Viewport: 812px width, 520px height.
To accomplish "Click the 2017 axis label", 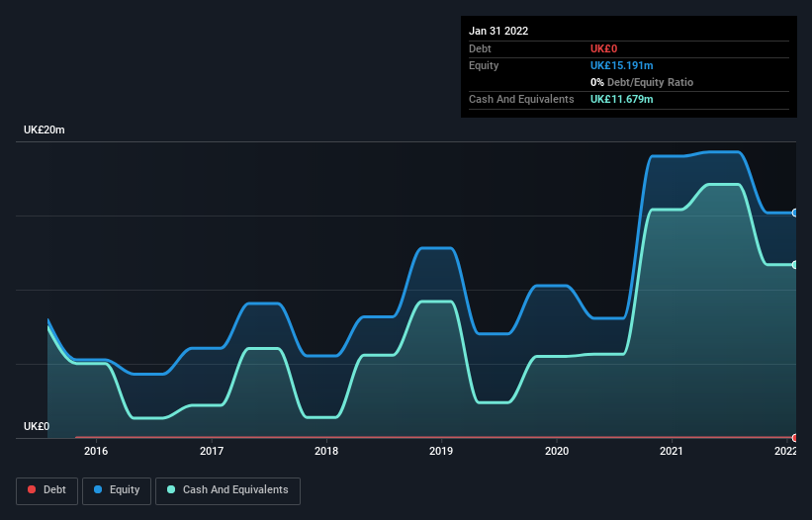I will [x=212, y=451].
